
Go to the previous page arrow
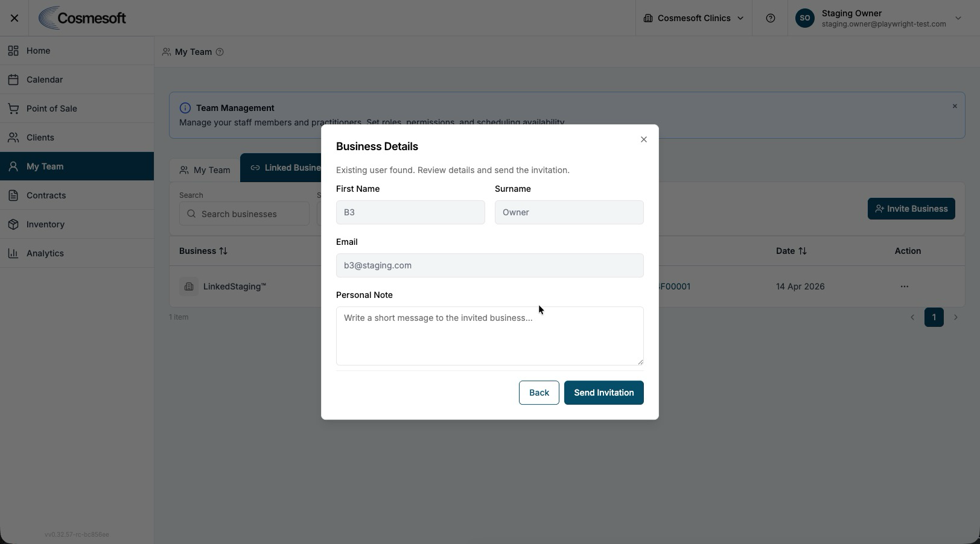tap(912, 317)
